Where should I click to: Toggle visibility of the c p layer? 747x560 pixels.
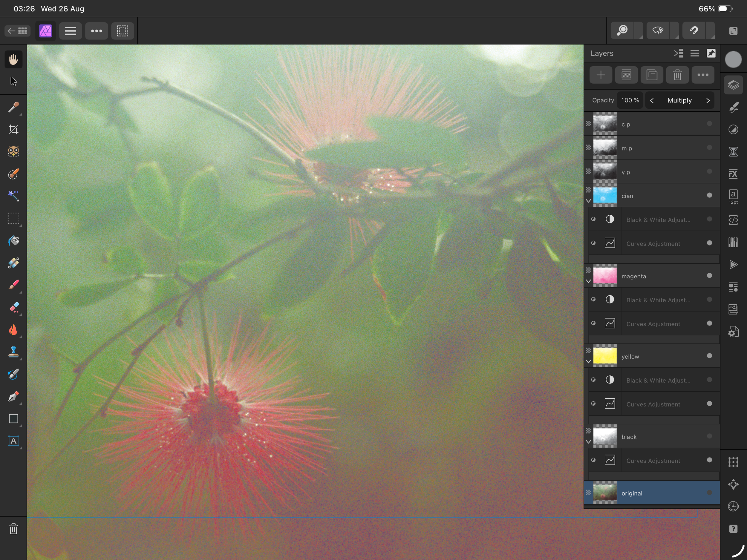click(x=710, y=124)
